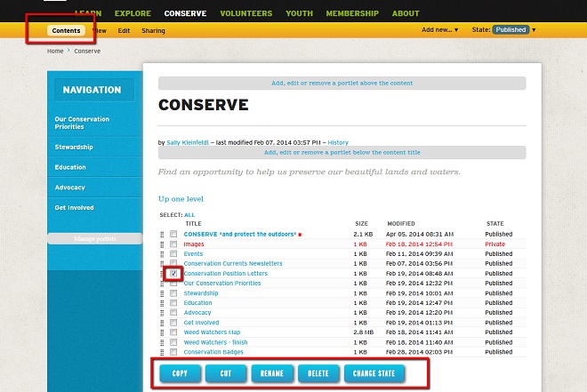Click the Delete button

[317, 372]
